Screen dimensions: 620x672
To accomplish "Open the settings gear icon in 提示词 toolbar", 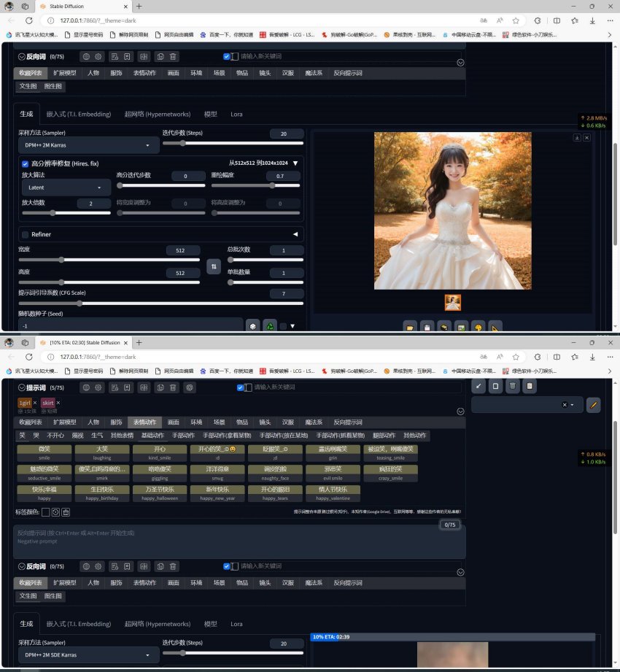I will (97, 387).
